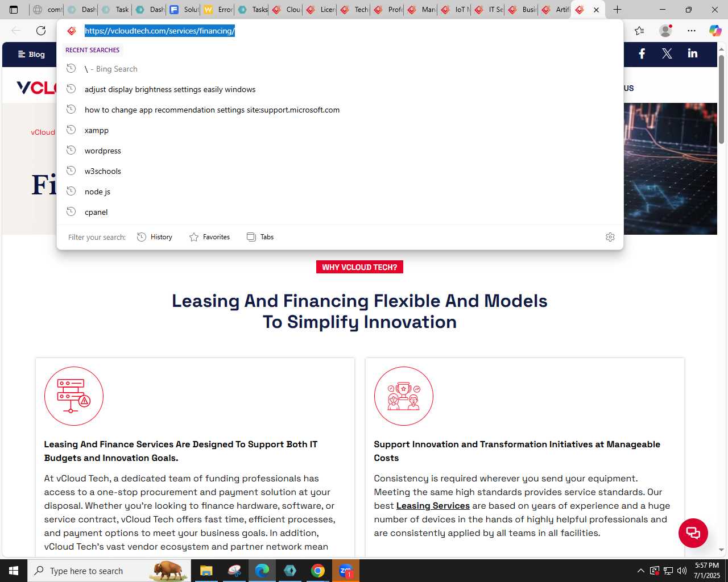Viewport: 728px width, 582px height.
Task: Filter suggestions by History
Action: click(155, 237)
